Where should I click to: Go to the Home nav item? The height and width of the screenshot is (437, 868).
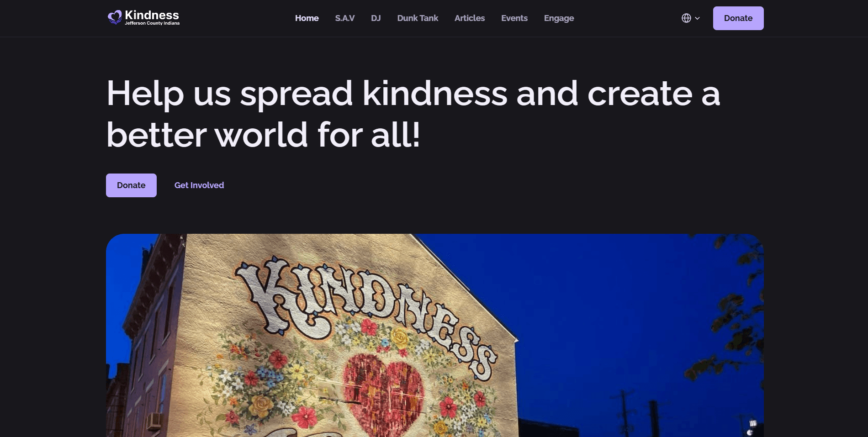point(307,18)
